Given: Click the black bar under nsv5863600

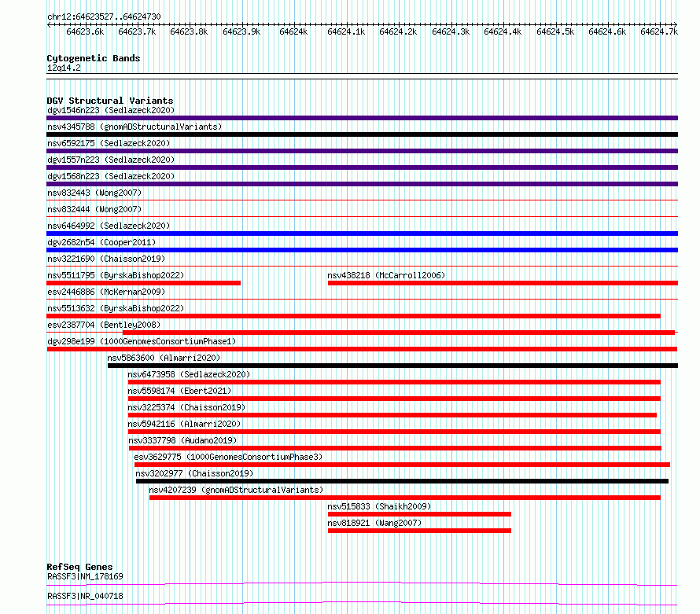Looking at the screenshot, I should tap(392, 366).
